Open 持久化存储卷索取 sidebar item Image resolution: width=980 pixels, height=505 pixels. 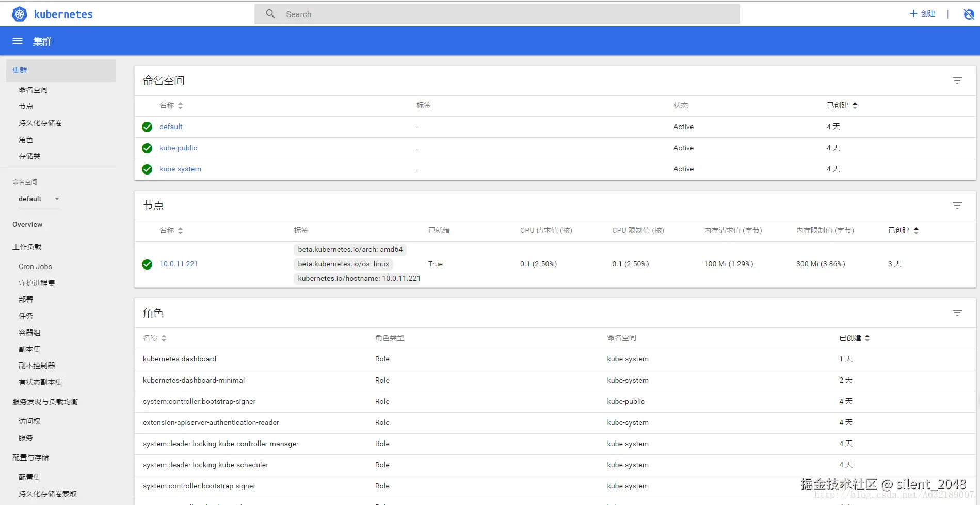click(x=47, y=494)
